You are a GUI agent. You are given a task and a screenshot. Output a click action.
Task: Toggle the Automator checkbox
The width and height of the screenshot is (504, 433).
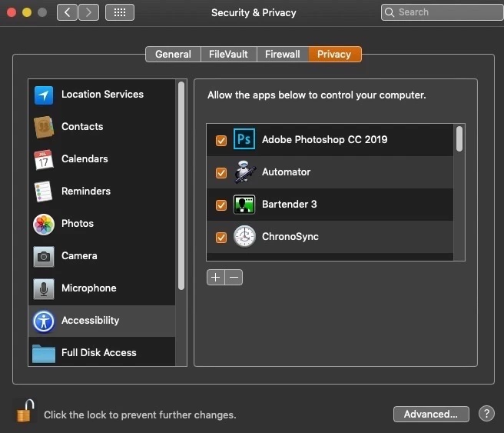[221, 173]
